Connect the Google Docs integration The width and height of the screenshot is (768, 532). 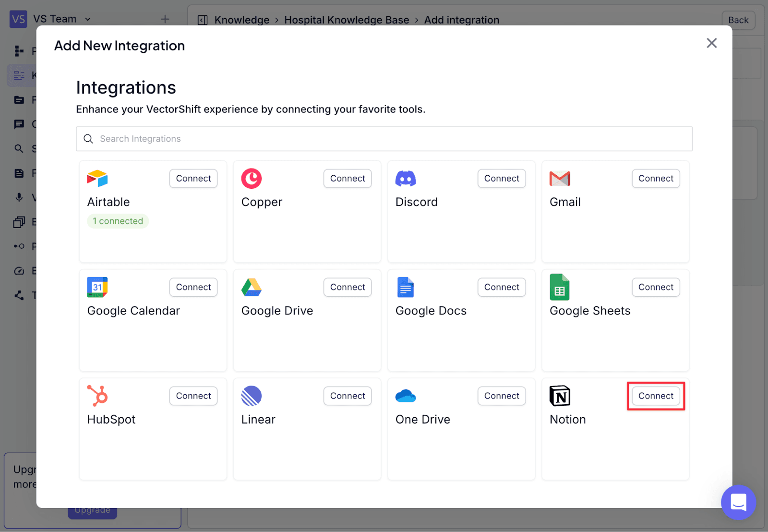tap(502, 287)
